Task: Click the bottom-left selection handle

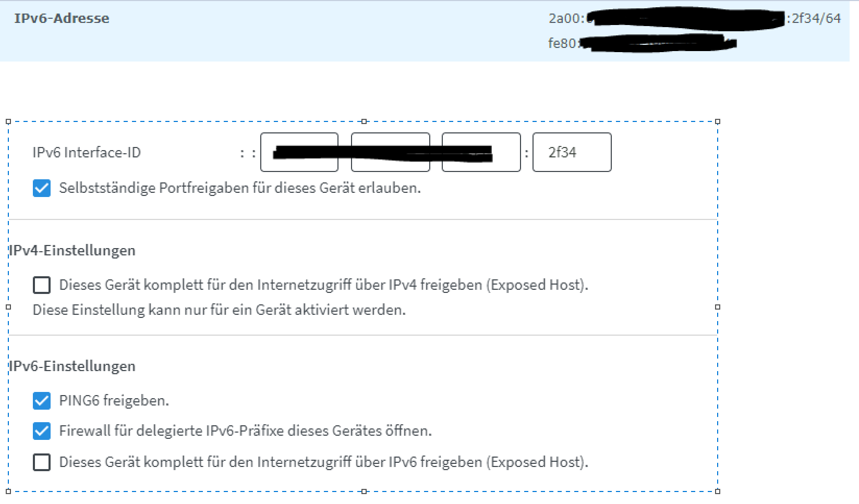Action: pyautogui.click(x=8, y=491)
